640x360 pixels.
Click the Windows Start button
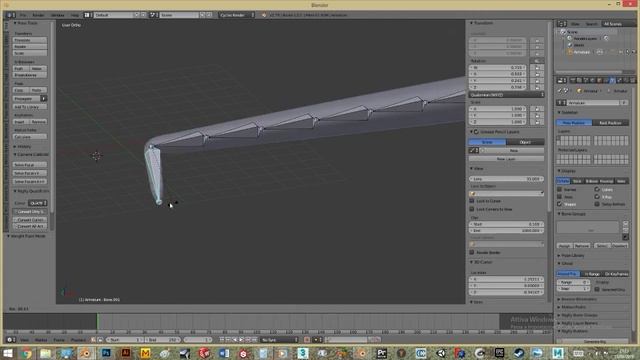click(7, 353)
